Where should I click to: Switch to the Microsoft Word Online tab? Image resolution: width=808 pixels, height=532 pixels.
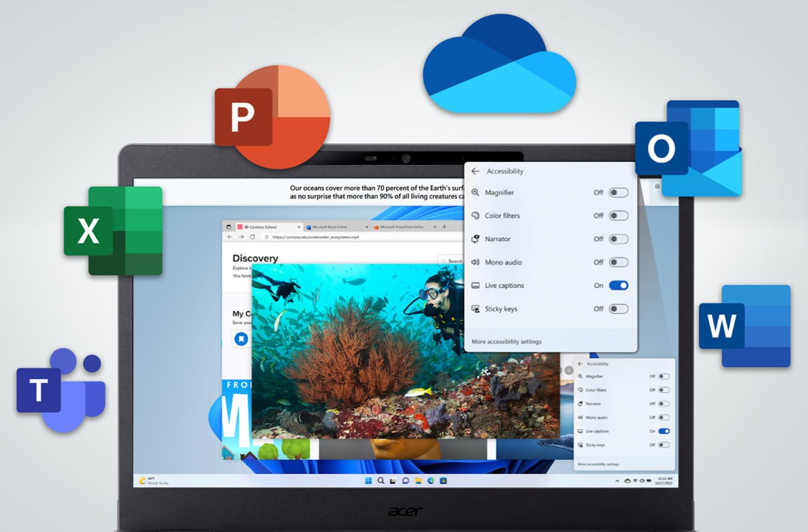330,227
